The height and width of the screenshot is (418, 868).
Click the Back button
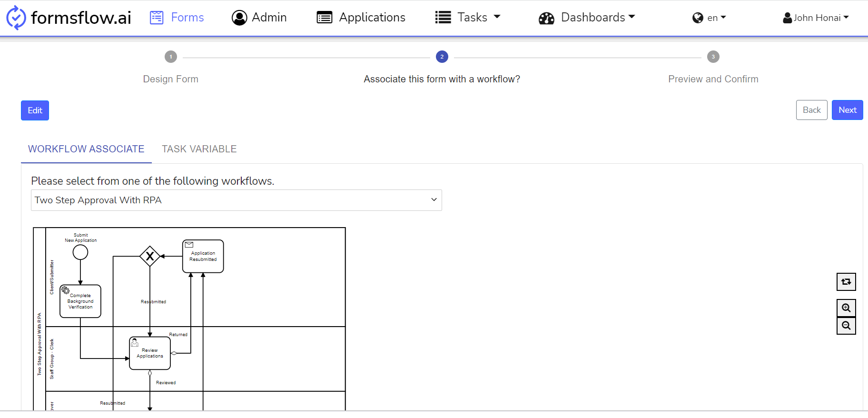(811, 110)
